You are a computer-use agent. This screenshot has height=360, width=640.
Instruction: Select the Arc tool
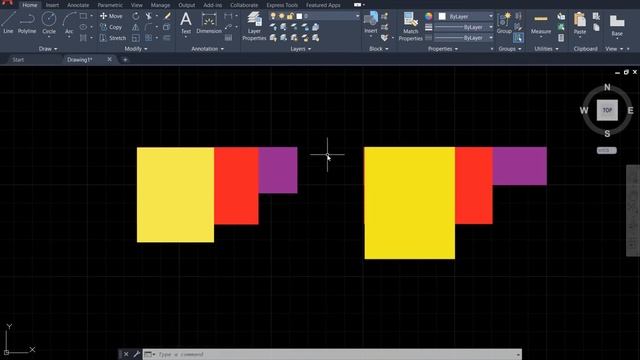[69, 23]
